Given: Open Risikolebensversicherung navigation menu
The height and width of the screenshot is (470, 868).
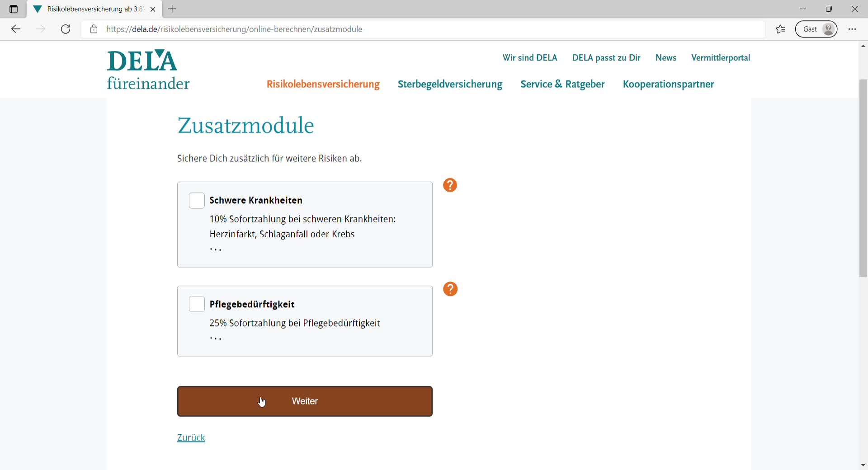Looking at the screenshot, I should [x=323, y=85].
